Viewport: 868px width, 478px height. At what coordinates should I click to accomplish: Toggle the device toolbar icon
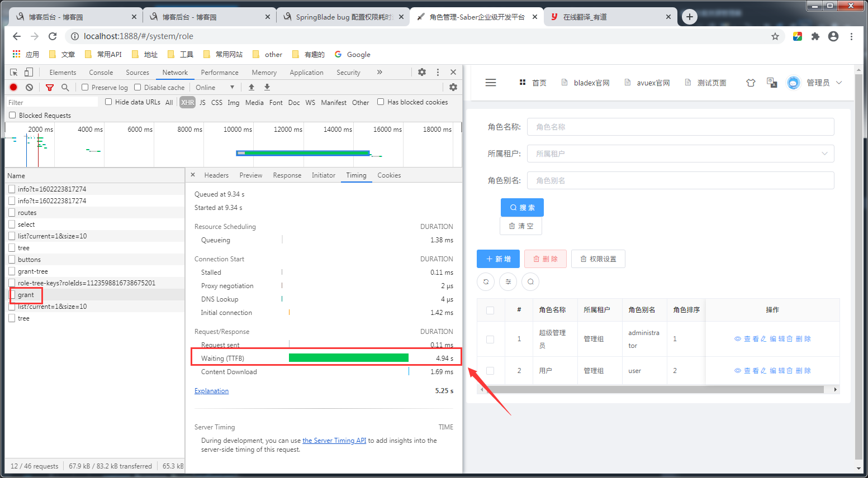[x=29, y=72]
